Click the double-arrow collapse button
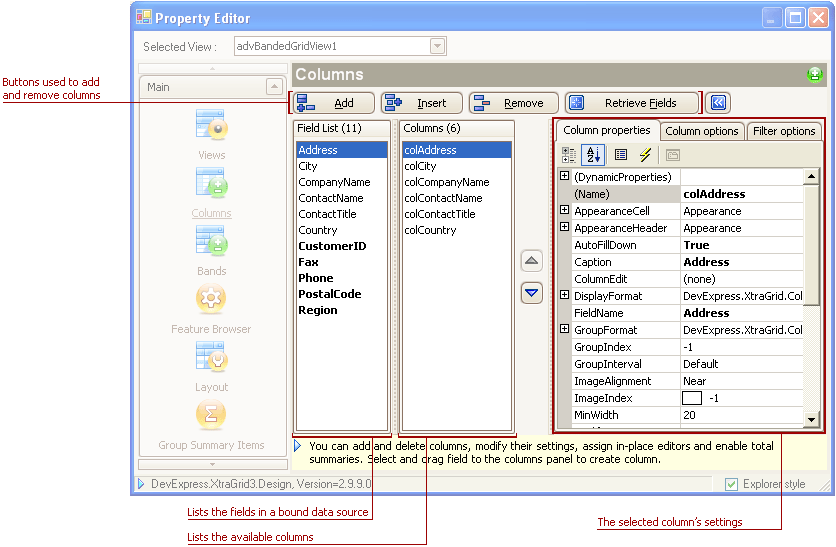836x547 pixels. click(718, 103)
